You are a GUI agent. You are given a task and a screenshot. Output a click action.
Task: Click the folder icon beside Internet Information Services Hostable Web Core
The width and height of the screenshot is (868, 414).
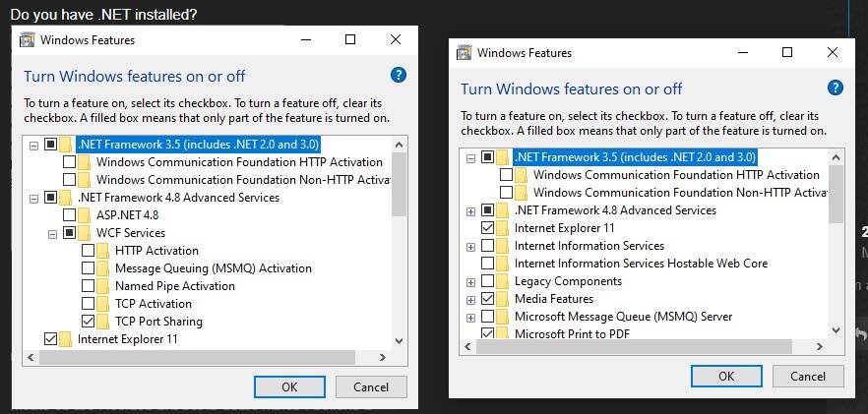point(503,264)
